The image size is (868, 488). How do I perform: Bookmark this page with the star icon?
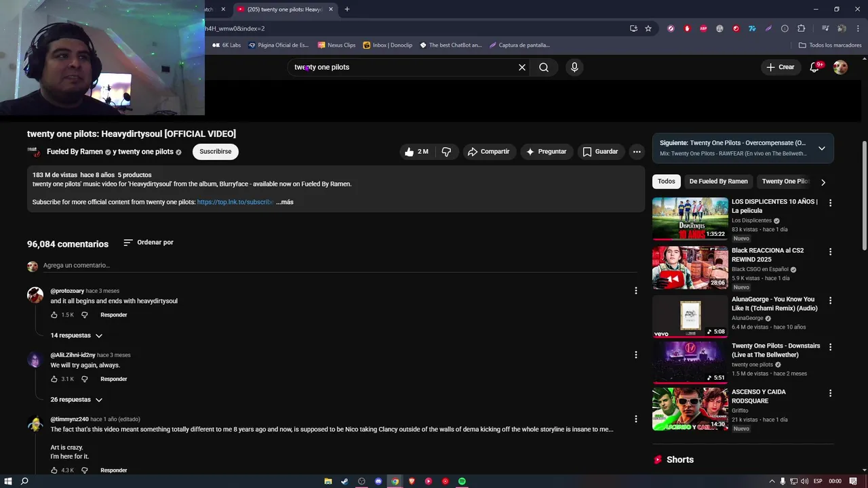pyautogui.click(x=648, y=28)
